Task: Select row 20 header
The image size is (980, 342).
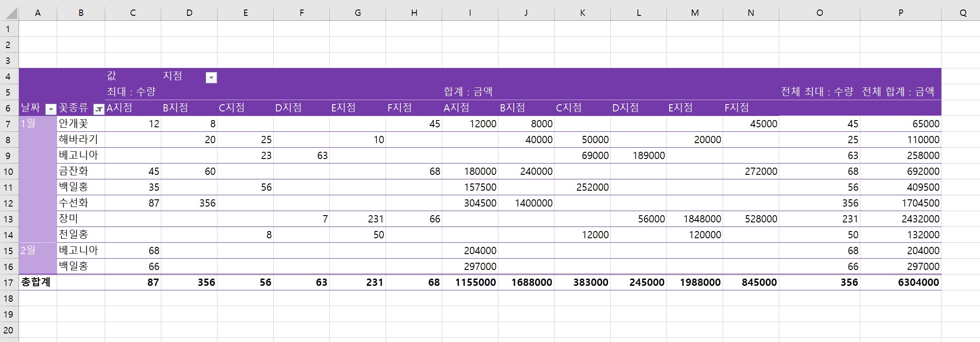Action: [9, 330]
